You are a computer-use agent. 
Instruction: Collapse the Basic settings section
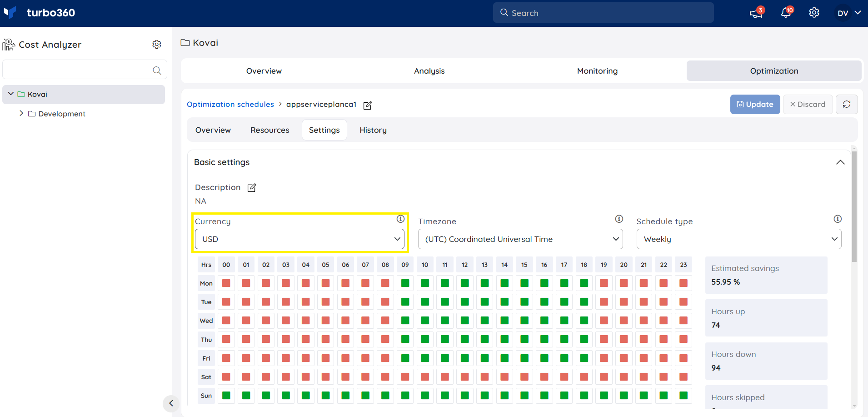840,162
